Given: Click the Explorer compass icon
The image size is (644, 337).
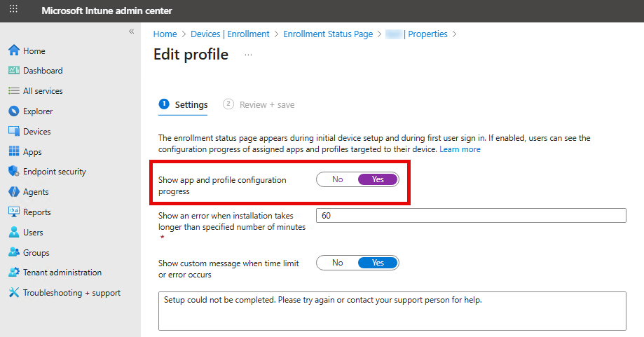Looking at the screenshot, I should (14, 111).
